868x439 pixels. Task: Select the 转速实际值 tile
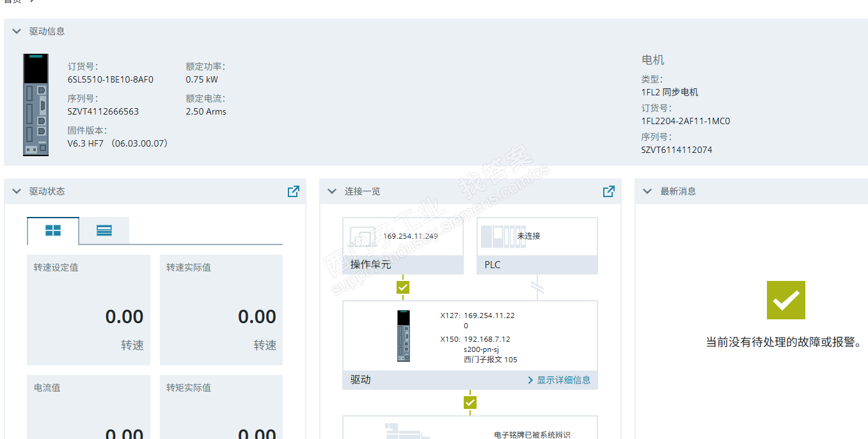tap(221, 310)
